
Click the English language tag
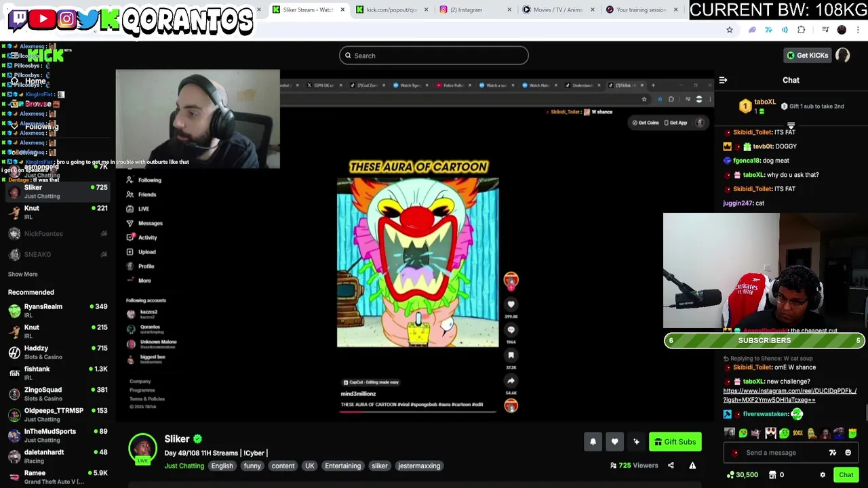tap(222, 466)
